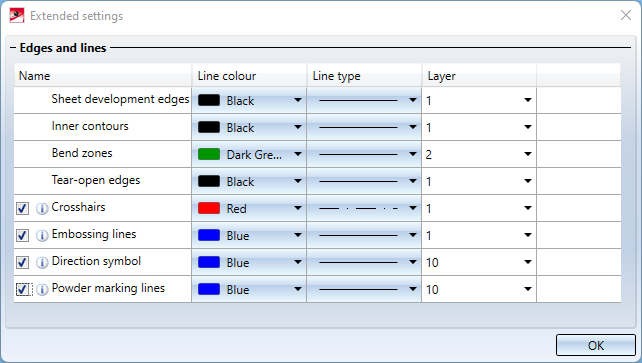Confirm settings with the OK button

[x=595, y=345]
